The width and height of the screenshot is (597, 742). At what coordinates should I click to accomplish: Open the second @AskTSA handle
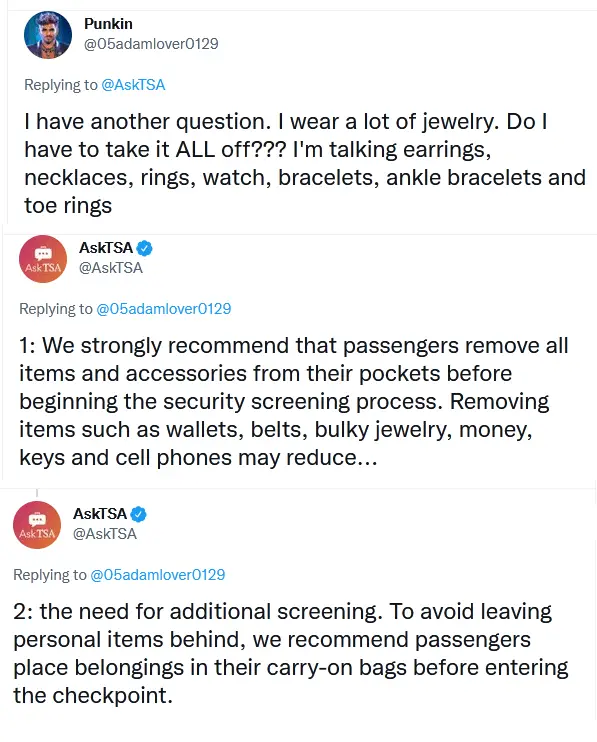[x=105, y=534]
